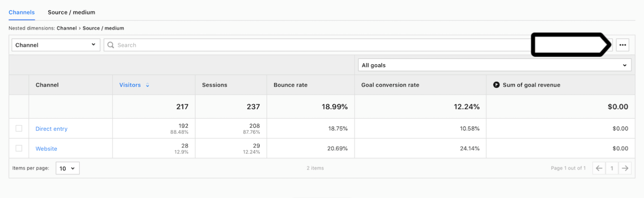This screenshot has width=644, height=198.
Task: Open the Items per page dropdown
Action: click(x=68, y=168)
